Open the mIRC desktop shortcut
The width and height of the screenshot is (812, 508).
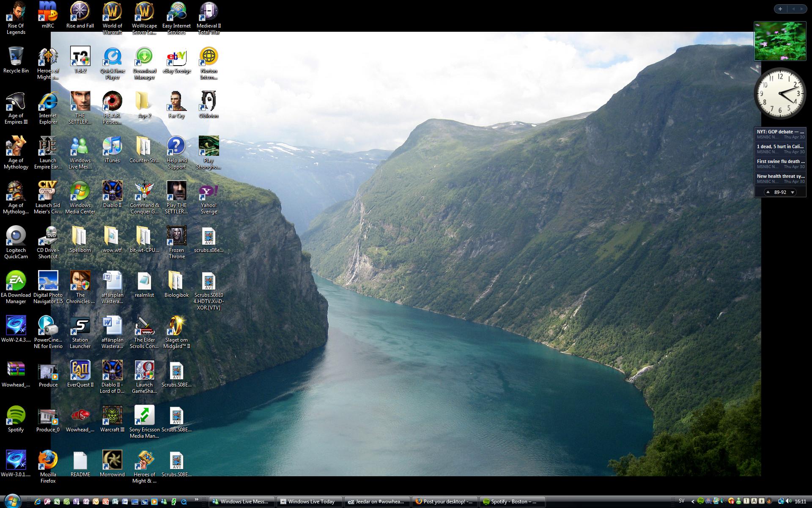click(x=48, y=13)
